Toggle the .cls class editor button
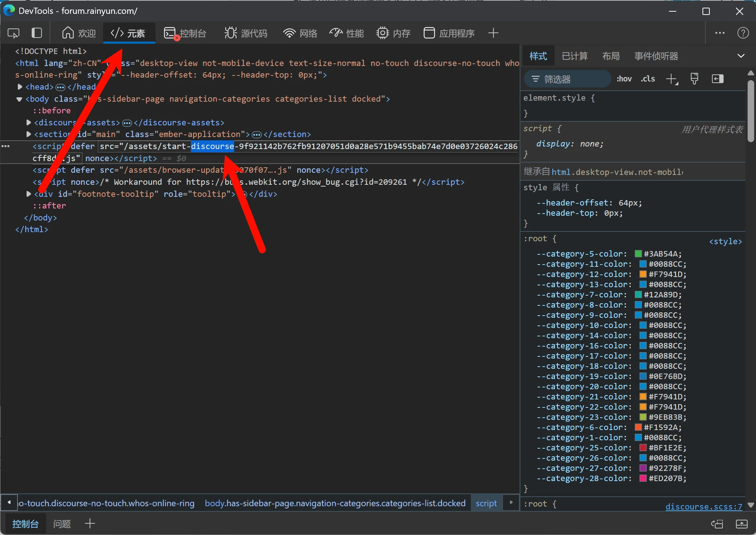This screenshot has height=535, width=756. [648, 79]
